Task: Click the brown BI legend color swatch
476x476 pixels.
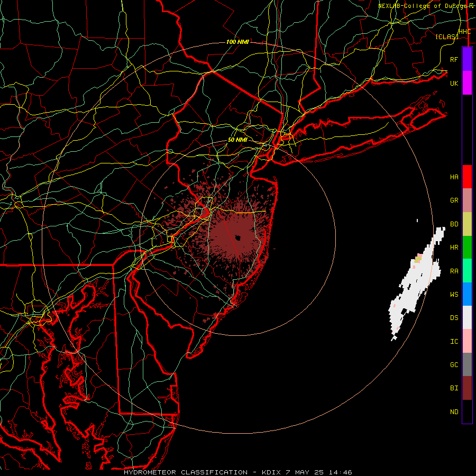Action: (x=467, y=388)
